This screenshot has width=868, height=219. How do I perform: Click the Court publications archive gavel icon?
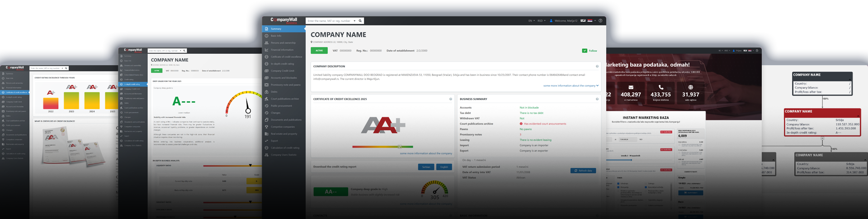click(266, 99)
